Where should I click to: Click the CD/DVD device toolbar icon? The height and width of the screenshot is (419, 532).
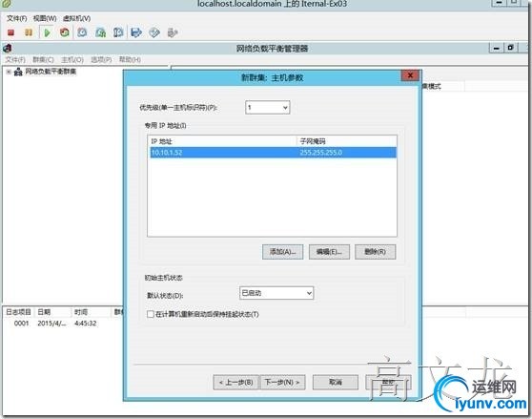coord(154,32)
